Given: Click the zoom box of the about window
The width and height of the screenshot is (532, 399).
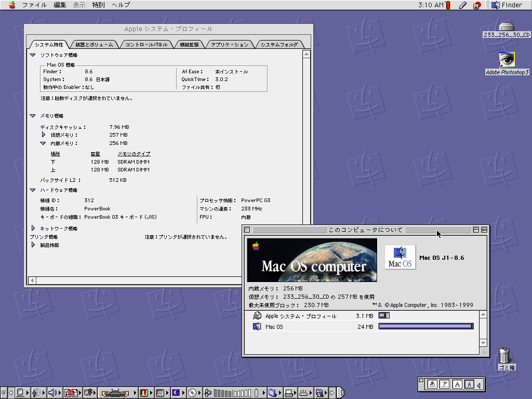Looking at the screenshot, I should (476, 230).
